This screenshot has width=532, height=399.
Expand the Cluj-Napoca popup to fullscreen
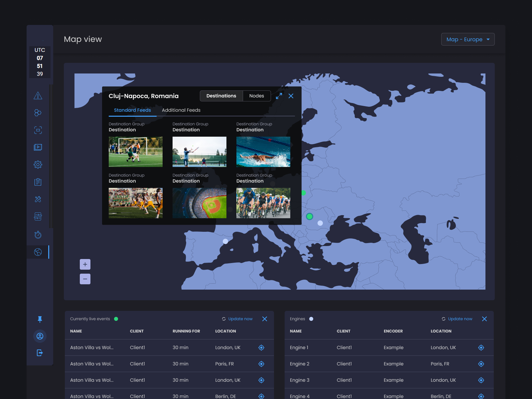coord(279,96)
